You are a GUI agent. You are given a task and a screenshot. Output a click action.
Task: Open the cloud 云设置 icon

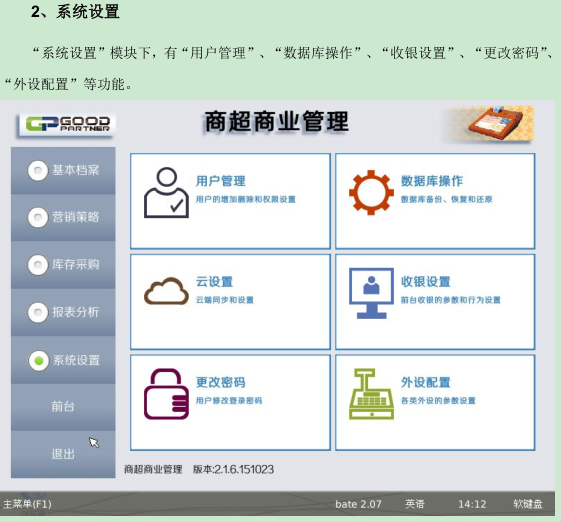tap(166, 291)
